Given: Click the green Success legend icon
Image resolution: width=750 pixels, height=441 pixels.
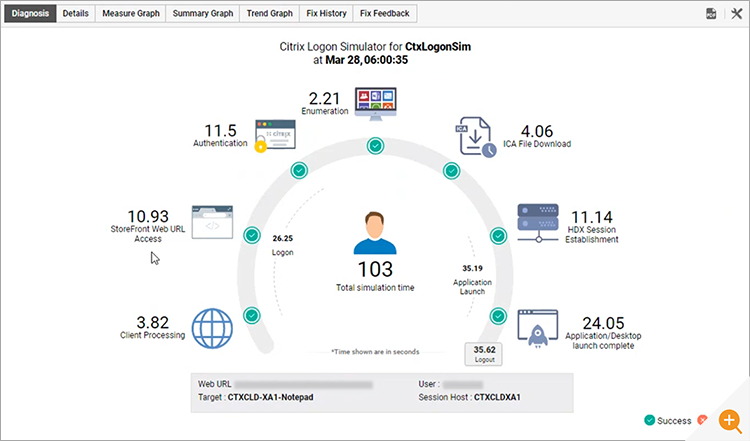Looking at the screenshot, I should tap(650, 420).
